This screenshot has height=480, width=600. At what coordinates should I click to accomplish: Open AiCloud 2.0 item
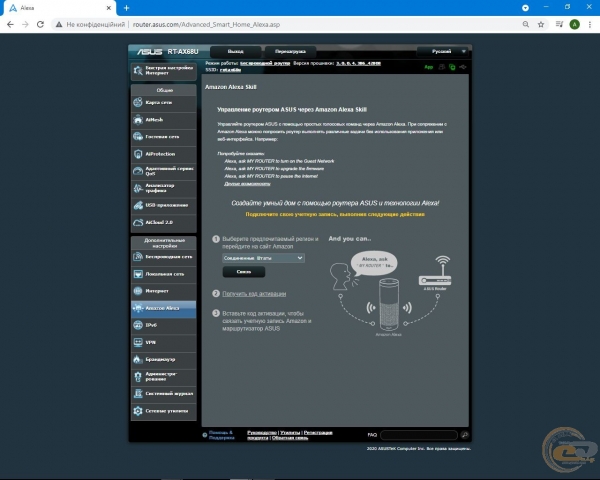(x=164, y=222)
